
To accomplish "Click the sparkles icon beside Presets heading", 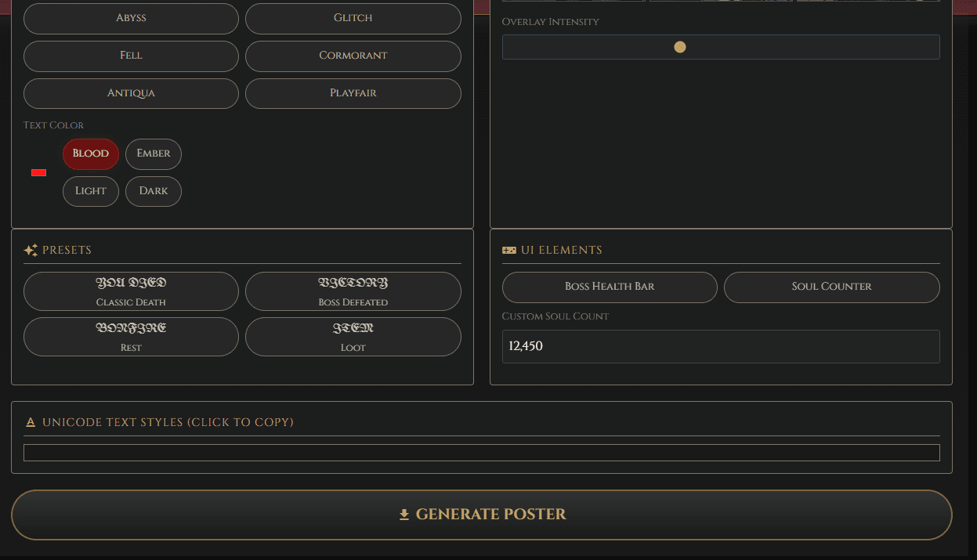I will (x=30, y=249).
